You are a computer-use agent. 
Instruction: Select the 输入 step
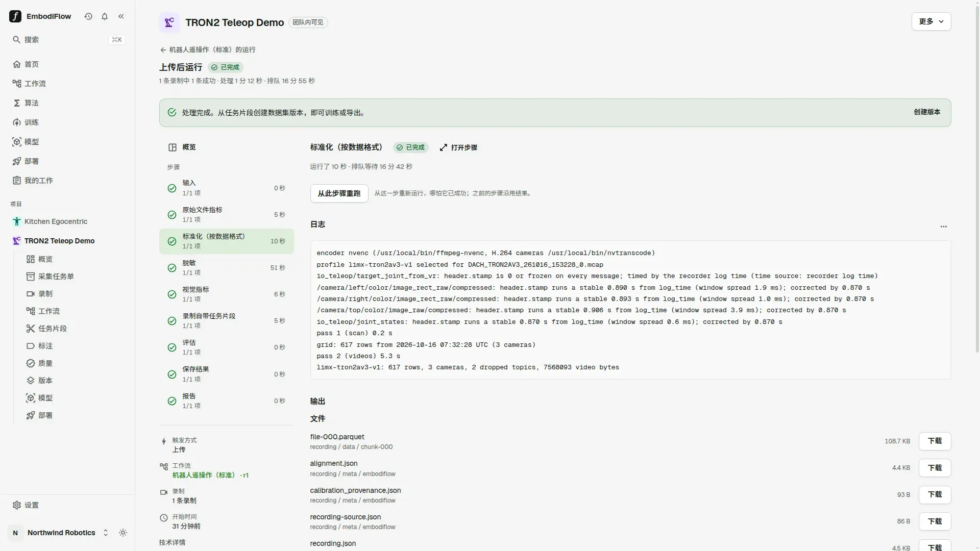(227, 188)
